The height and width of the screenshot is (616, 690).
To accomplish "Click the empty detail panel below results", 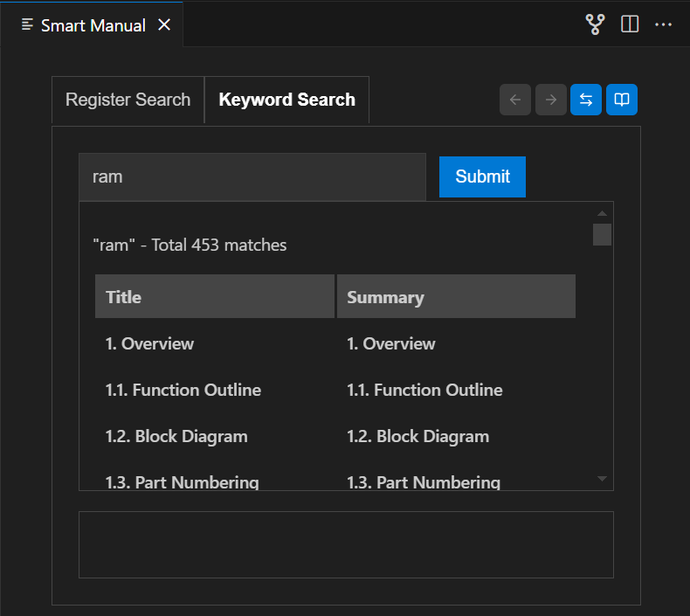I will point(346,544).
